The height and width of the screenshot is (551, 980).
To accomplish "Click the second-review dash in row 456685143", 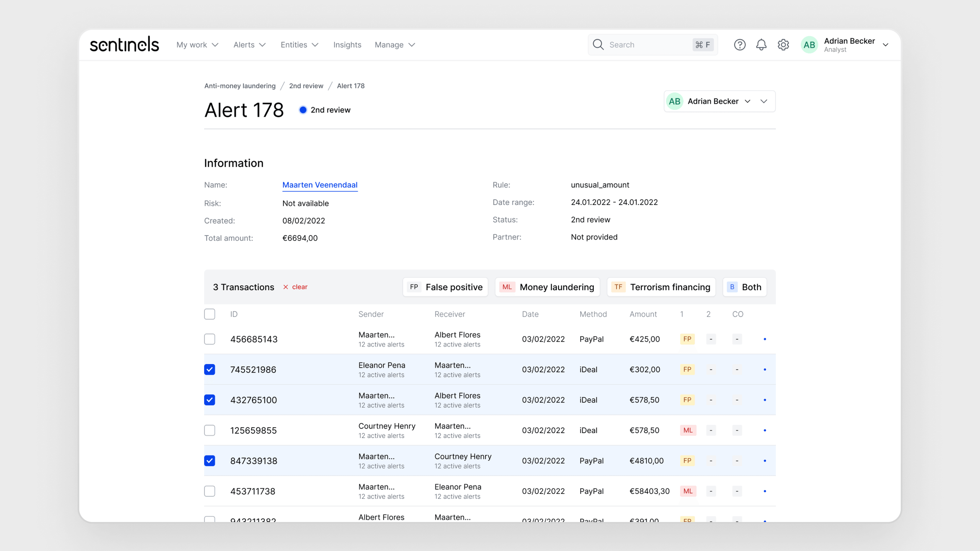I will [710, 339].
